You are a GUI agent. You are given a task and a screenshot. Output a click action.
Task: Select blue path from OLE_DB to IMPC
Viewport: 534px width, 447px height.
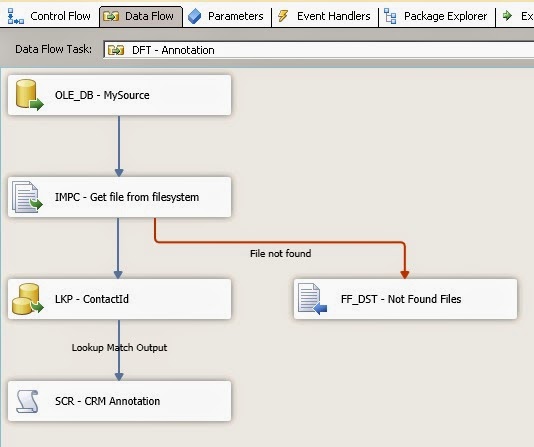[x=119, y=146]
